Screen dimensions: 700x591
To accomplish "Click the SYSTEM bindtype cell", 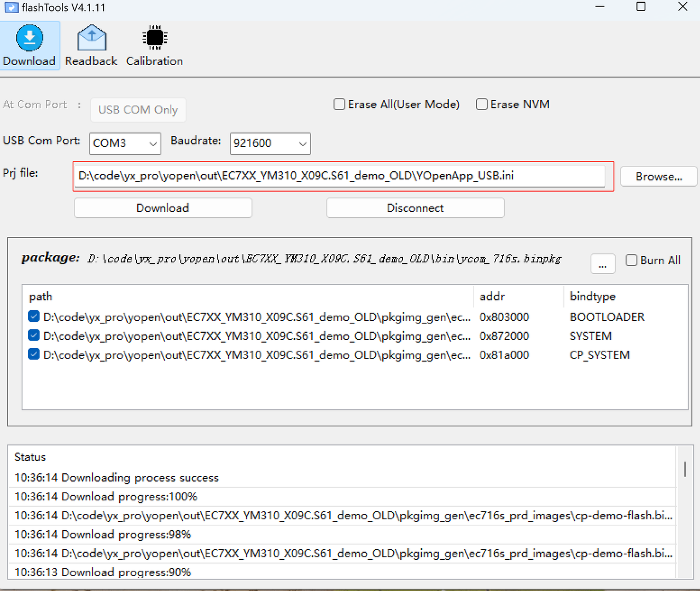I will [x=591, y=336].
